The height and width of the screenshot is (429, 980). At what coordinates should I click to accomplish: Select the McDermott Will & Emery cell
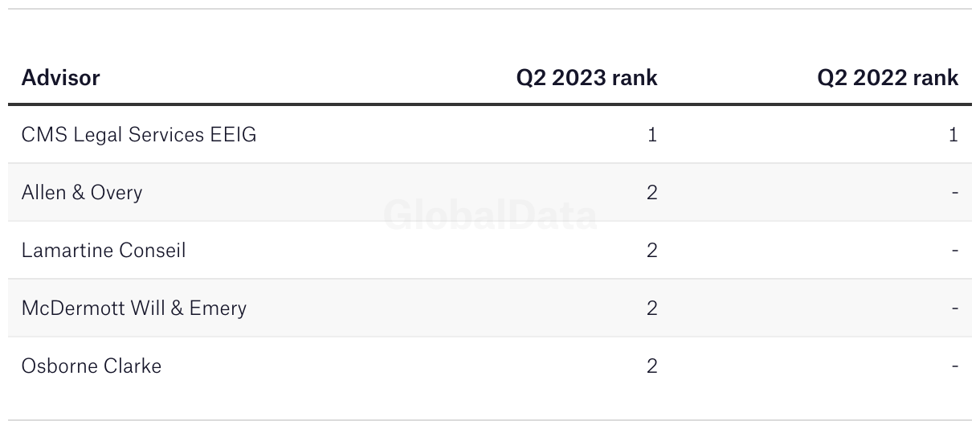(133, 308)
